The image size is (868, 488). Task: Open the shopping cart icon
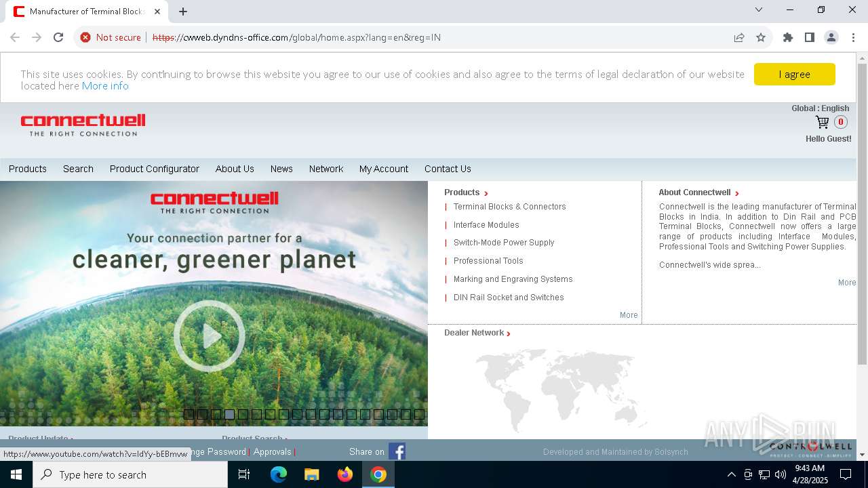(822, 123)
